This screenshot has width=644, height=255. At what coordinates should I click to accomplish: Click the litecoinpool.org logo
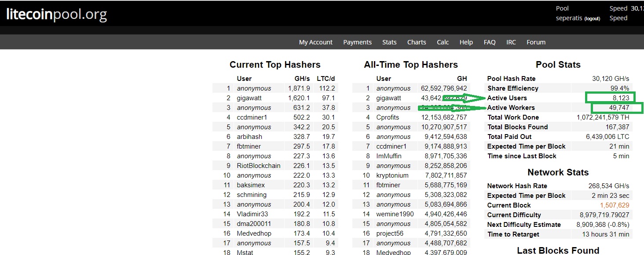[x=55, y=15]
